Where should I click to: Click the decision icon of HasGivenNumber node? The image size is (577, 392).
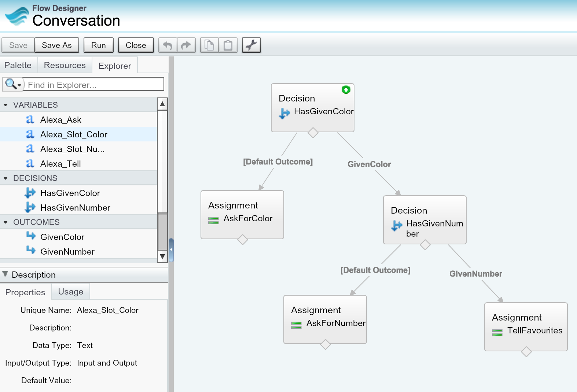(397, 225)
